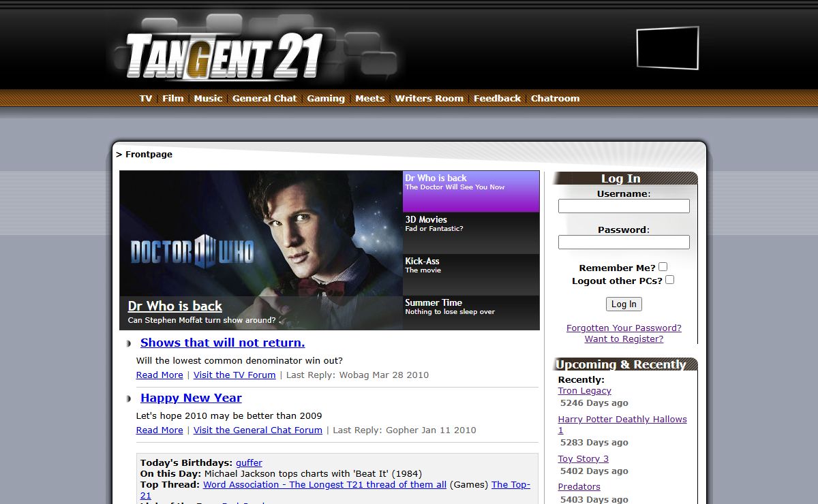Focus the Username input field
818x504 pixels.
[624, 206]
